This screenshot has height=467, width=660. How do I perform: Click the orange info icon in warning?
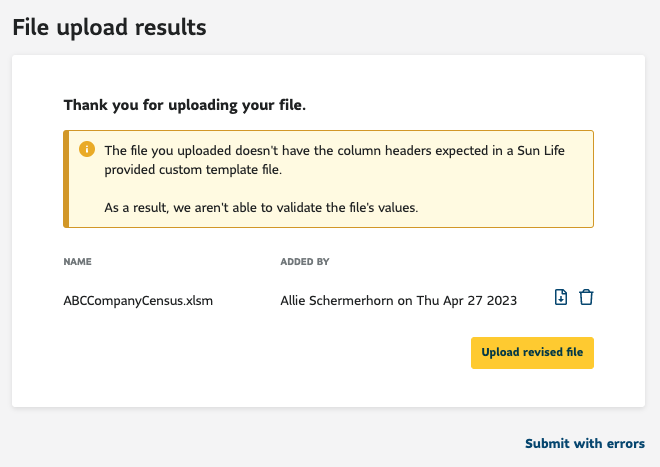(x=87, y=149)
